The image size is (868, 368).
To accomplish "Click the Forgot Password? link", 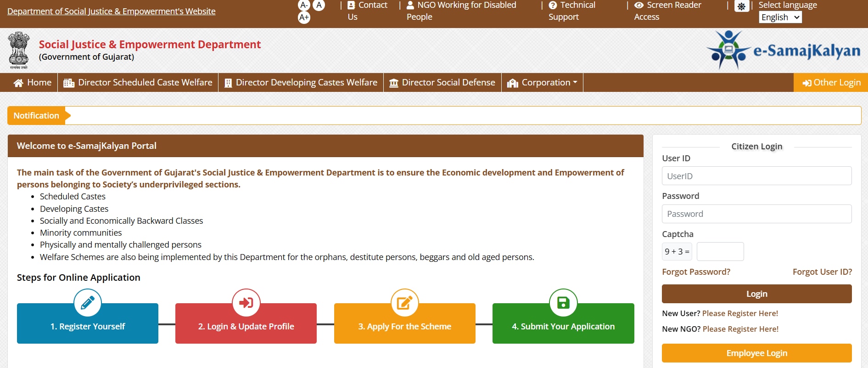I will [696, 272].
